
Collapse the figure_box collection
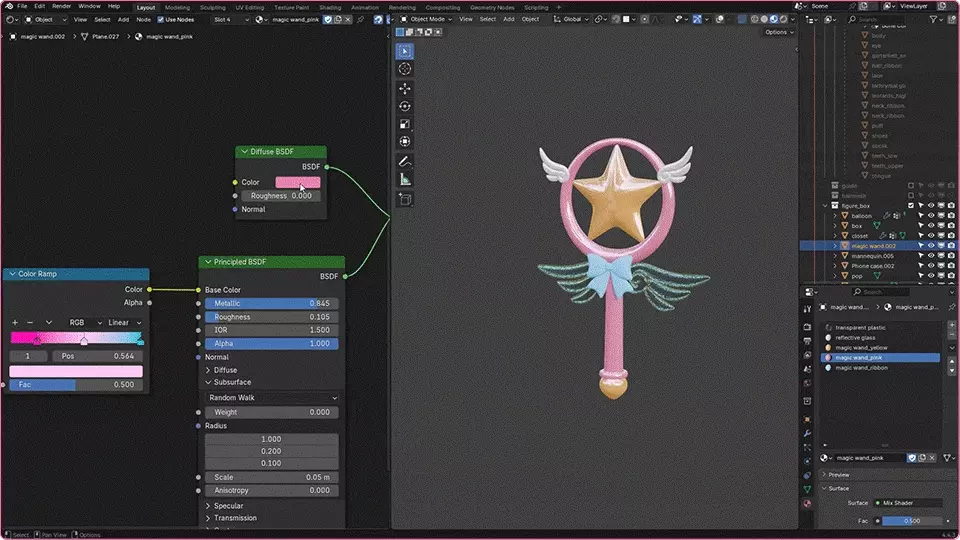pos(825,206)
